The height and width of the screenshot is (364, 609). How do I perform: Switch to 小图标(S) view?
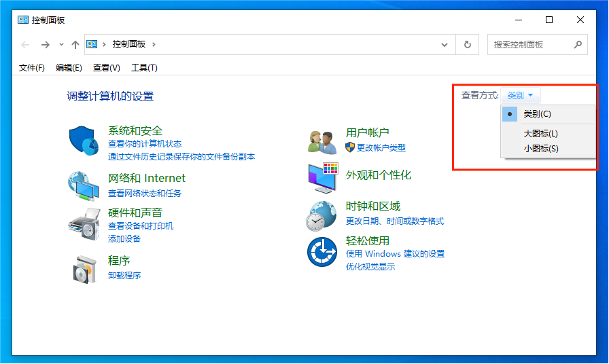pos(540,148)
